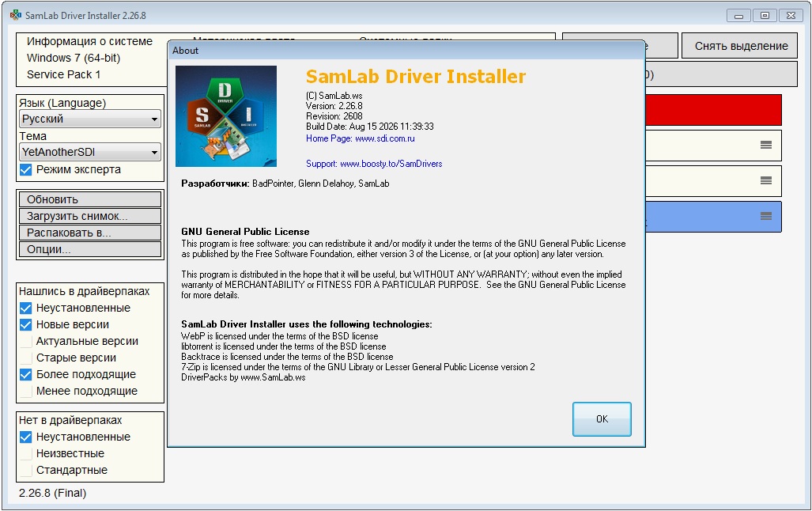
Task: Click the SamLab Driver Installer orange title
Action: [x=416, y=77]
